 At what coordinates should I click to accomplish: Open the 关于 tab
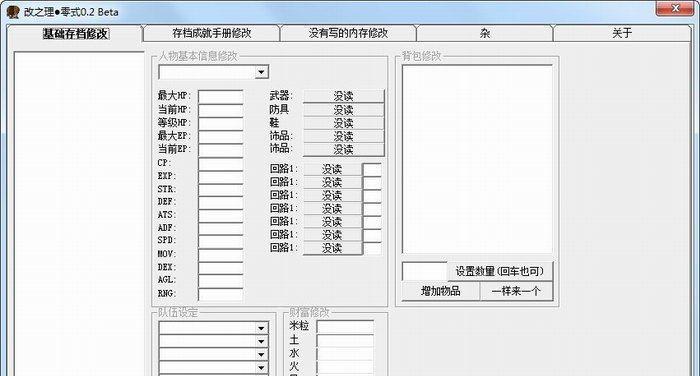622,33
